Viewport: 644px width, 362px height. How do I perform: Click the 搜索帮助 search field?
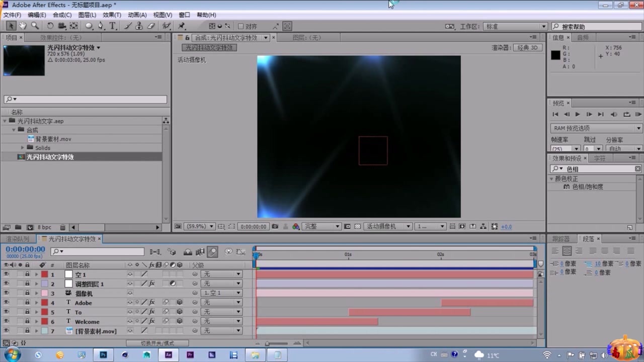pos(597,27)
